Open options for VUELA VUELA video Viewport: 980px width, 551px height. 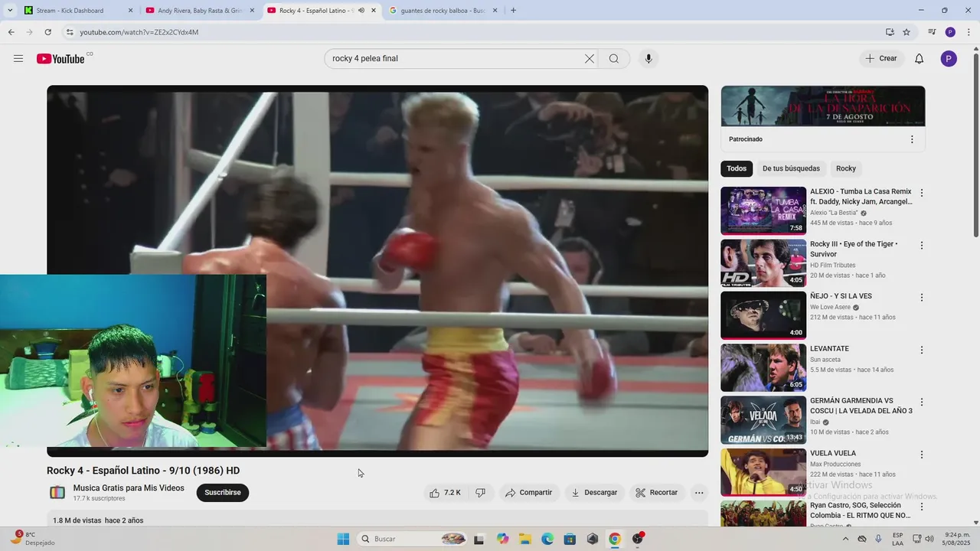point(922,455)
